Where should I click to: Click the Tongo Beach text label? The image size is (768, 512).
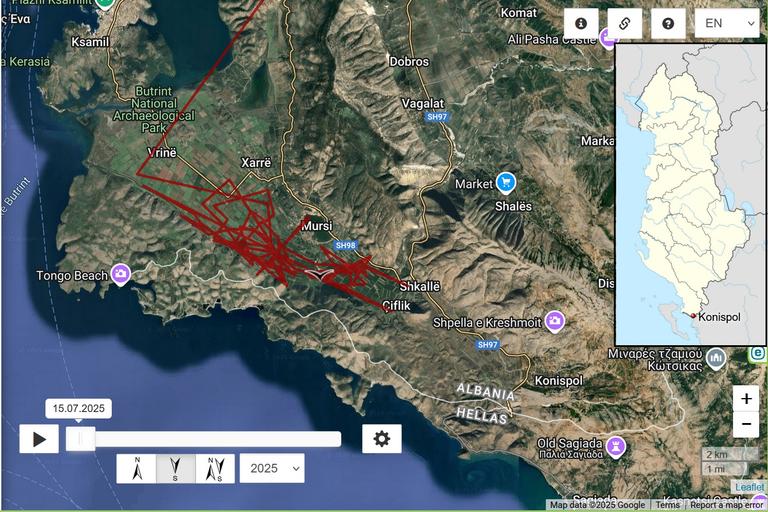coord(72,275)
